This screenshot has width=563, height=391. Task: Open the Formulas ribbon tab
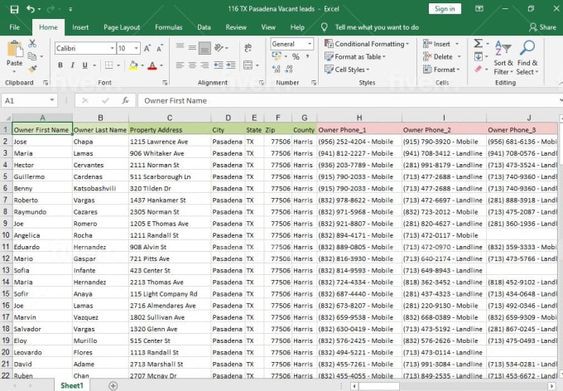pos(168,27)
